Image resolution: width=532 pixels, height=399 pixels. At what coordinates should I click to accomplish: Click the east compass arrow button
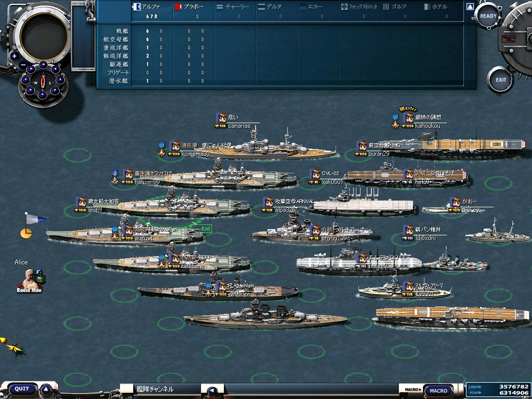[x=60, y=80]
